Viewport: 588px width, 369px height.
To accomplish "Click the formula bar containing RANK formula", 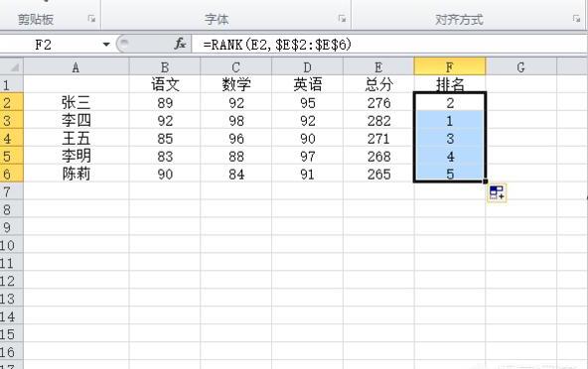I will (389, 45).
